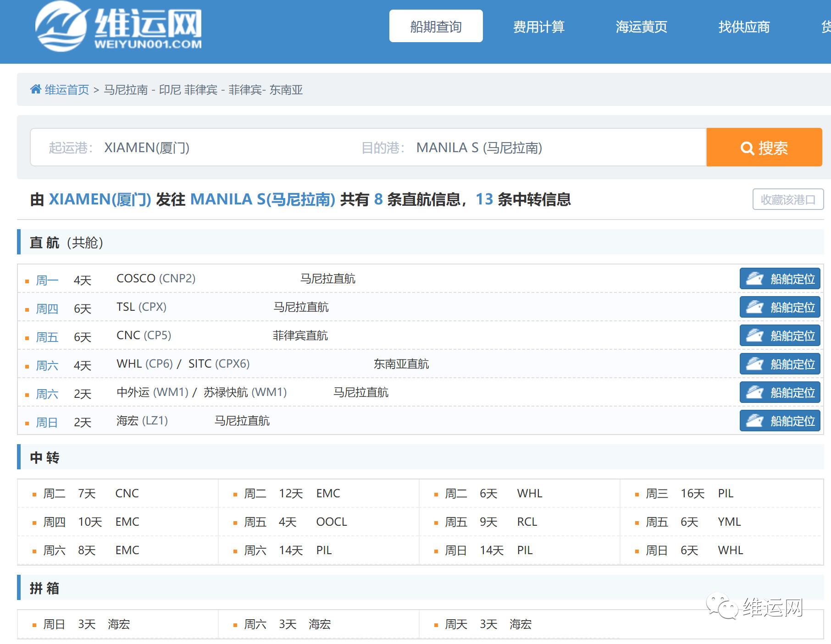This screenshot has width=831, height=644.
Task: Click the 8 direct-route count in the summary
Action: tap(378, 199)
